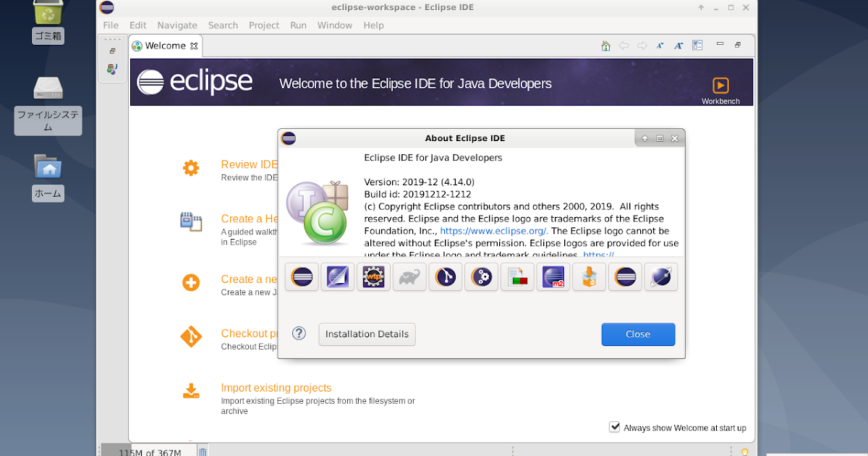Click notepad icon beside Create a Hello World
Image resolution: width=868 pixels, height=456 pixels.
[191, 221]
